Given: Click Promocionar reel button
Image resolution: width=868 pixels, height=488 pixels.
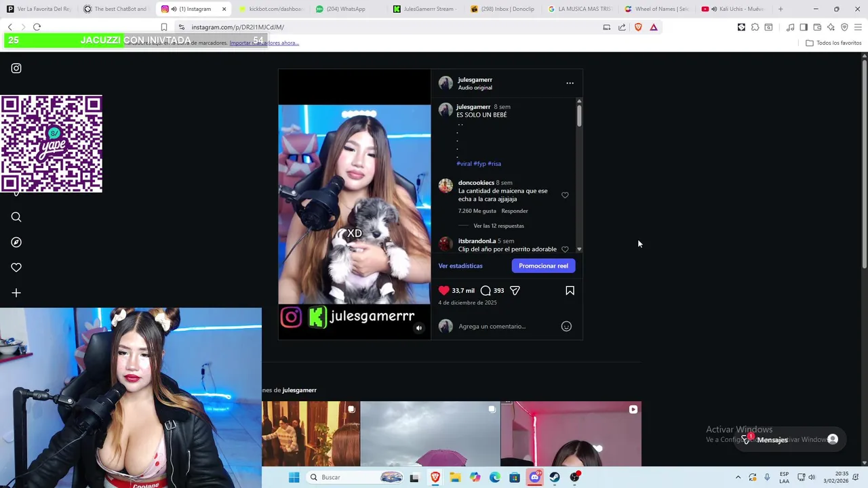Looking at the screenshot, I should tap(543, 266).
